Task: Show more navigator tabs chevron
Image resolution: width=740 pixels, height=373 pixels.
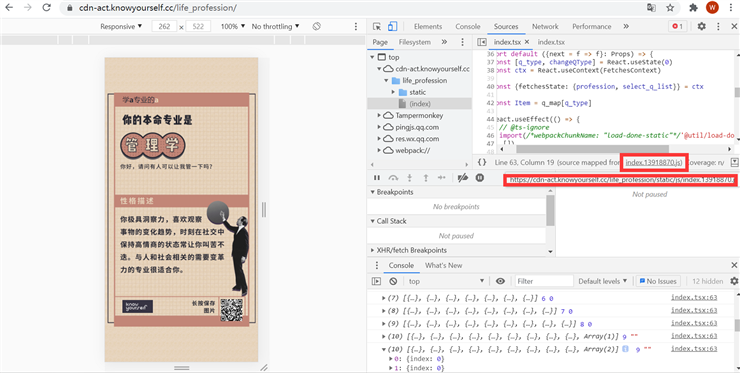Action: [444, 42]
